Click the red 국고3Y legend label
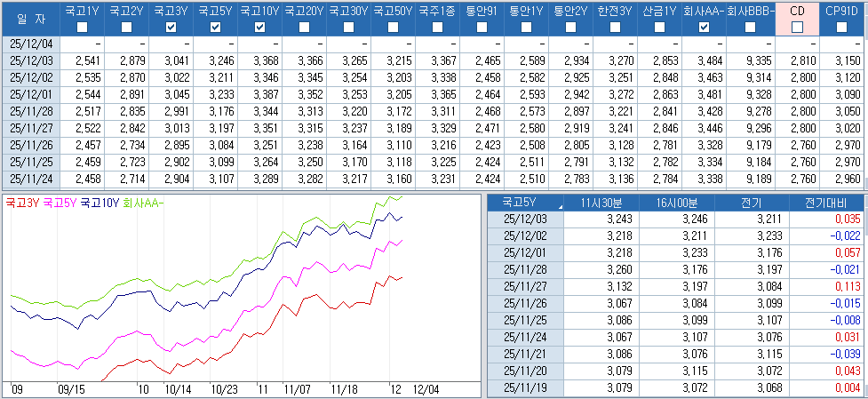The image size is (868, 399). tap(20, 203)
